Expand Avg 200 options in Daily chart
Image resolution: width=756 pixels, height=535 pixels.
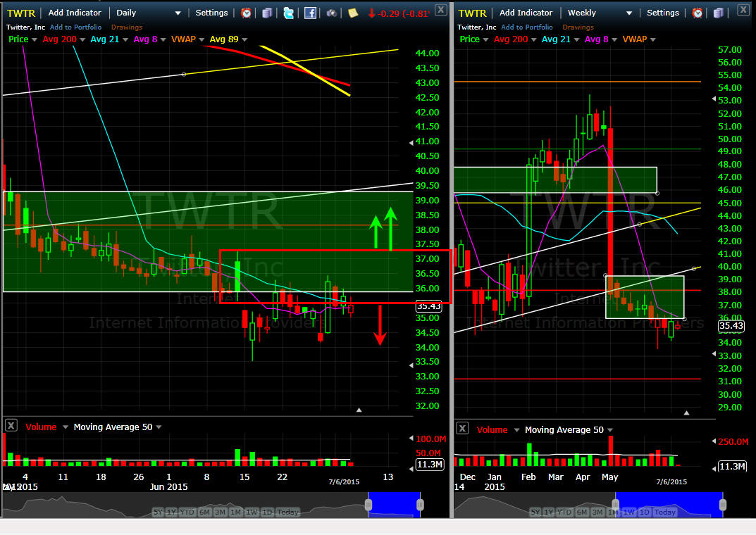coord(82,40)
